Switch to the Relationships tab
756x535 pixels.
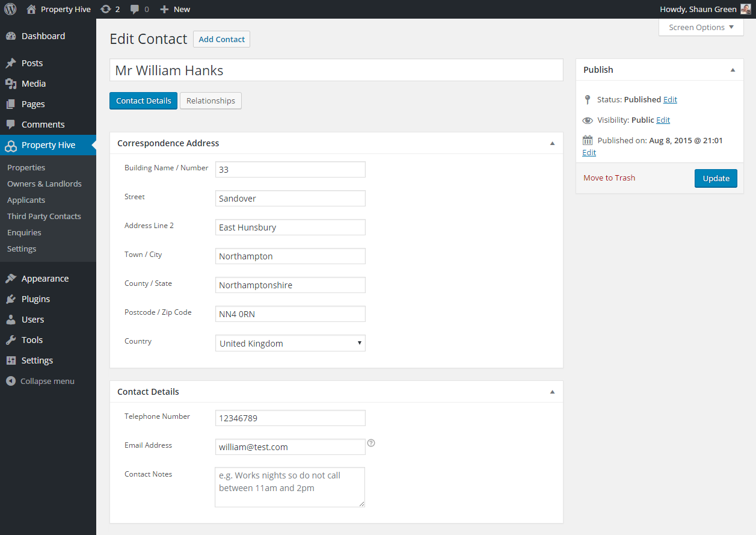(x=211, y=101)
